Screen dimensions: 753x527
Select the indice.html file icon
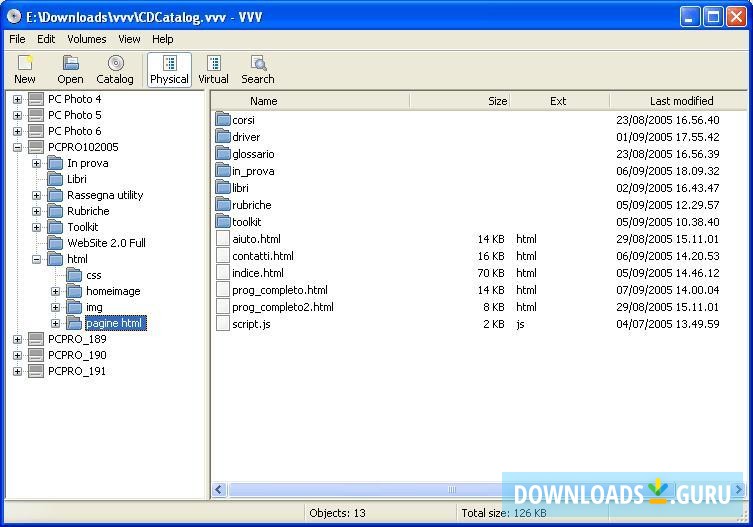point(222,273)
